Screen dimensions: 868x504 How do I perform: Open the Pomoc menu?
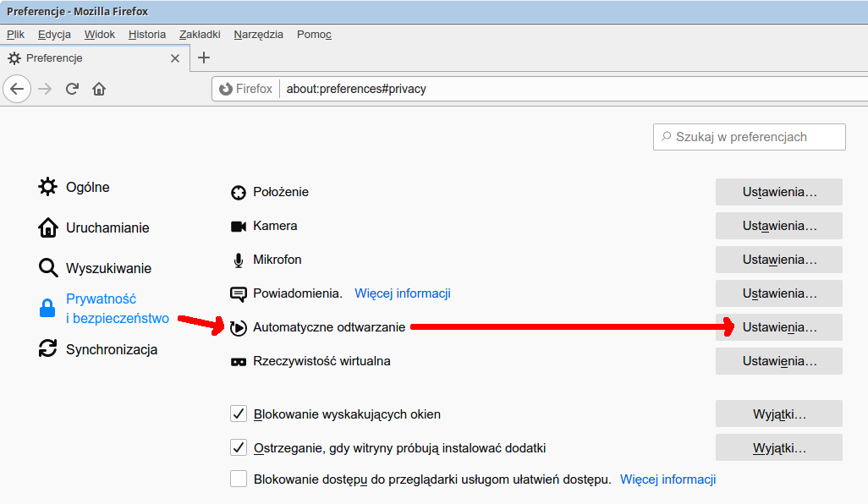point(314,35)
